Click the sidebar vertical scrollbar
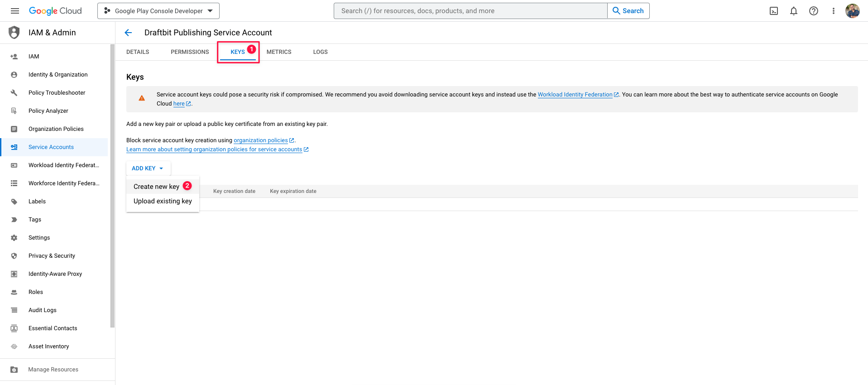 (112, 186)
